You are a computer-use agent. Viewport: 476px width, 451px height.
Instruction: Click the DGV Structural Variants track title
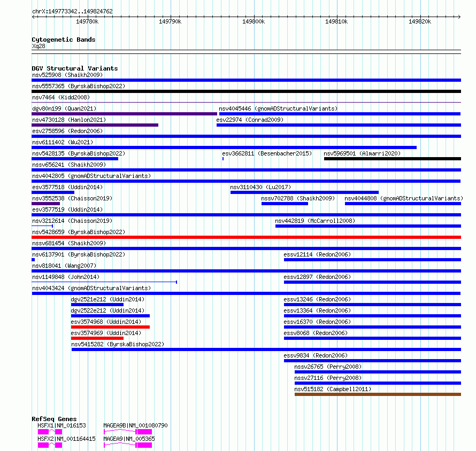75,68
